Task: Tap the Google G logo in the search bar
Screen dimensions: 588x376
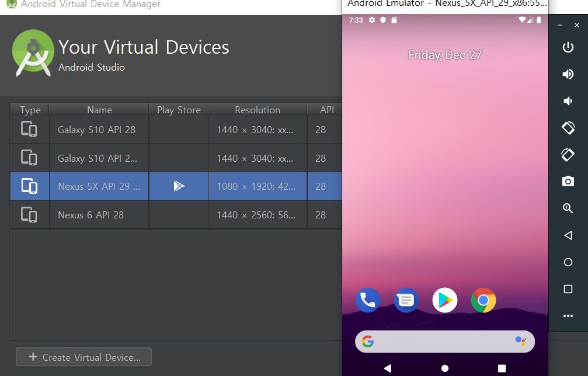Action: 368,341
